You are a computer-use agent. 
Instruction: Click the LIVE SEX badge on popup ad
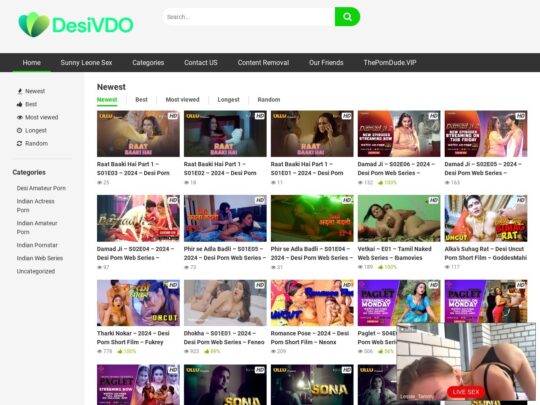466,392
